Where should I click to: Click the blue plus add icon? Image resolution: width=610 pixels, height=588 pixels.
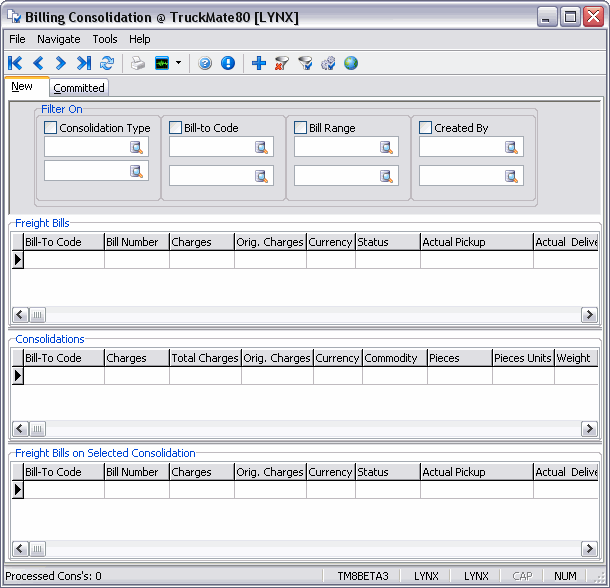pyautogui.click(x=258, y=63)
